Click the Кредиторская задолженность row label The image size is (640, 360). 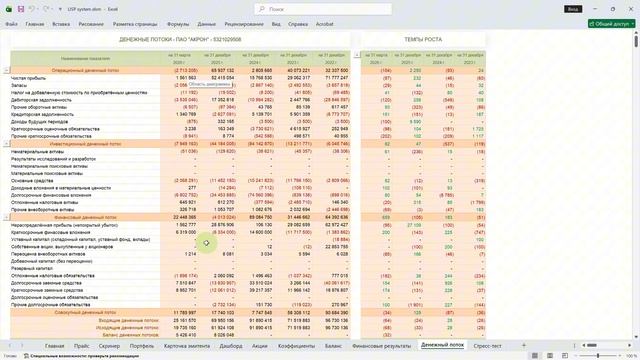42,114
